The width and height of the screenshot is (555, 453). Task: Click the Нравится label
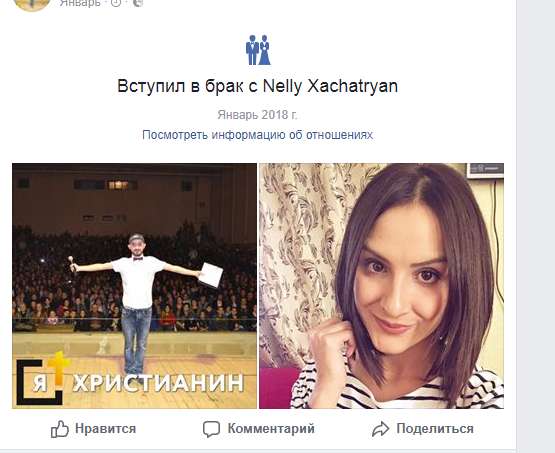105,429
